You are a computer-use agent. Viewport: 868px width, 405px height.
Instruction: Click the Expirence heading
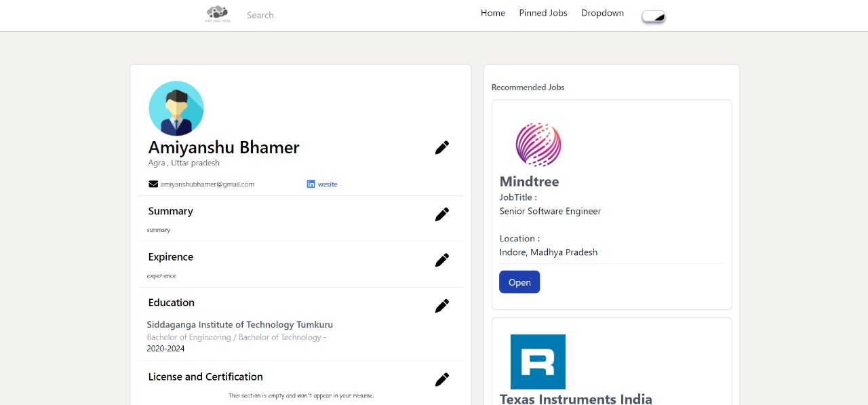click(x=170, y=257)
